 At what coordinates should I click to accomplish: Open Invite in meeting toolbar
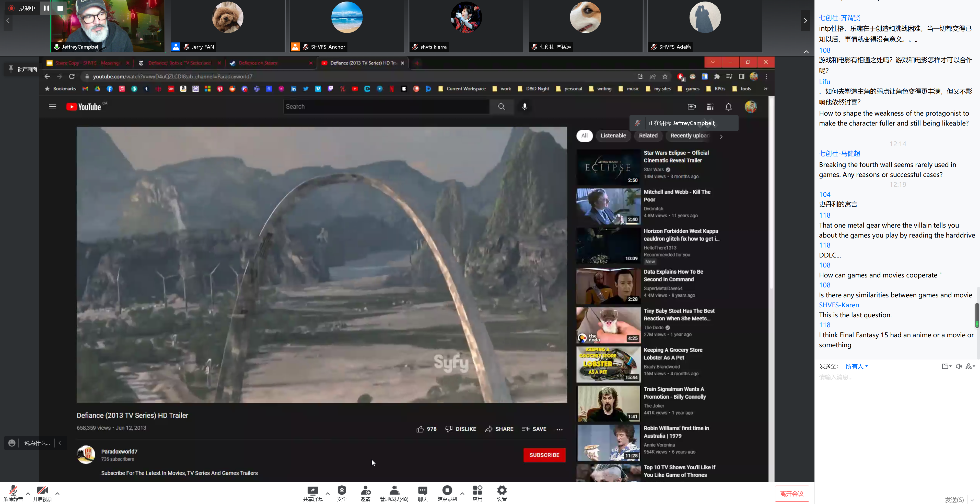pos(366,493)
